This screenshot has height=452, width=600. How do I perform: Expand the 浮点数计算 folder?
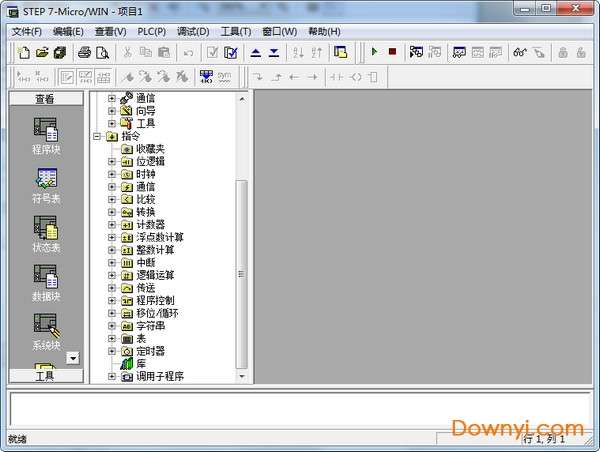[112, 237]
